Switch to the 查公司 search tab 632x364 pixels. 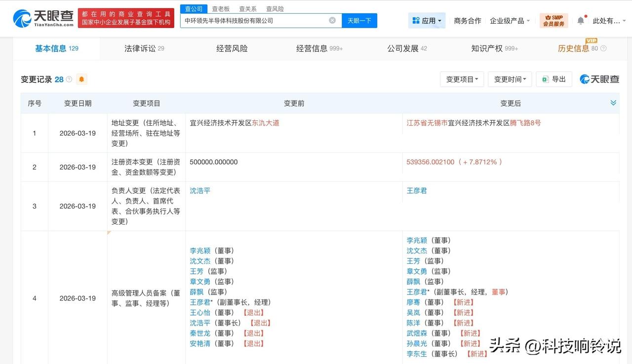194,9
